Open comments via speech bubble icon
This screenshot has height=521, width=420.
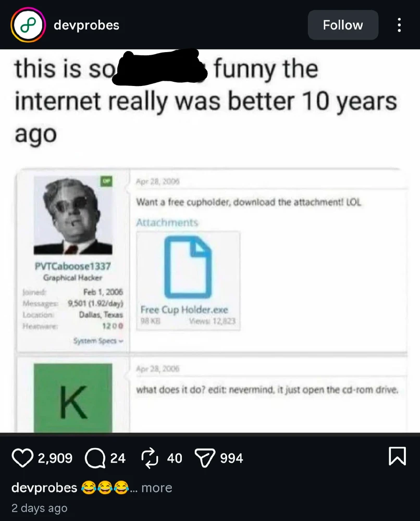94,458
